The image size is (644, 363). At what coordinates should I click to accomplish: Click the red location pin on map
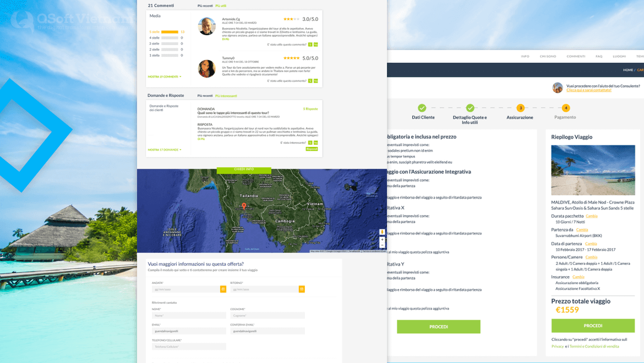[x=243, y=206]
